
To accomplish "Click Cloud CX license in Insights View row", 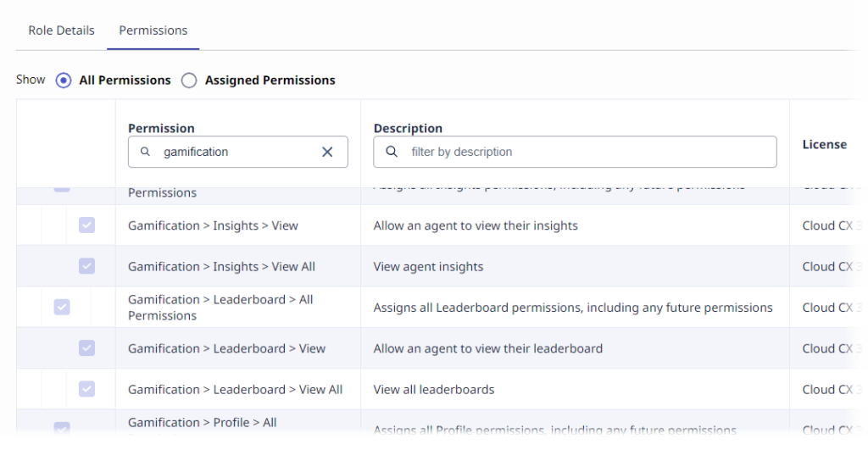I will (832, 225).
